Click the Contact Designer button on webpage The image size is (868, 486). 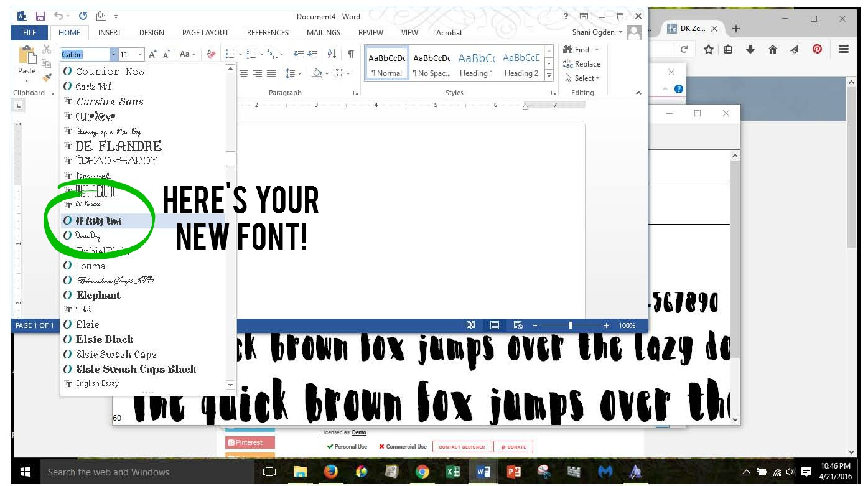point(462,447)
